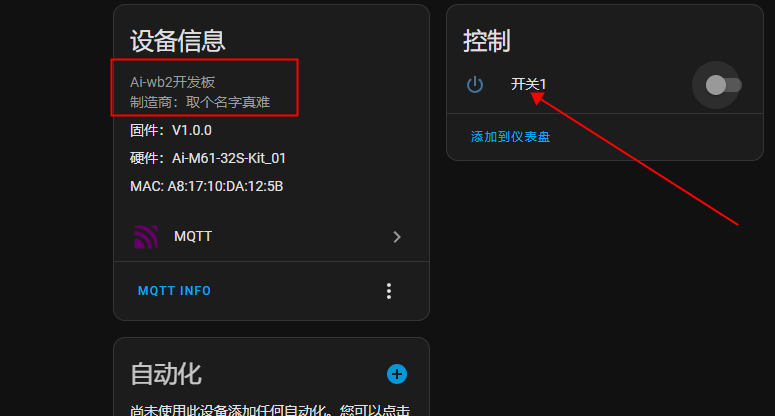Click the 设备信息 card heading
The width and height of the screenshot is (775, 416).
pyautogui.click(x=177, y=41)
